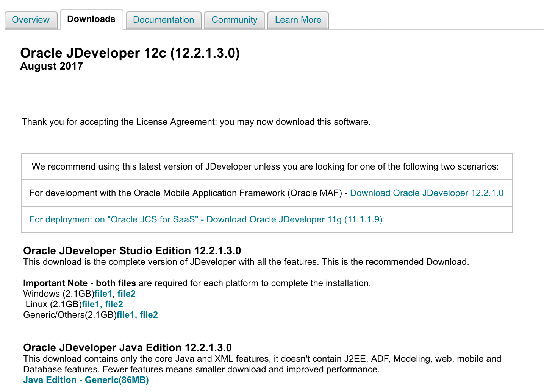Download Generic/Others file1 of Studio Edition
Image resolution: width=544 pixels, height=392 pixels.
126,315
